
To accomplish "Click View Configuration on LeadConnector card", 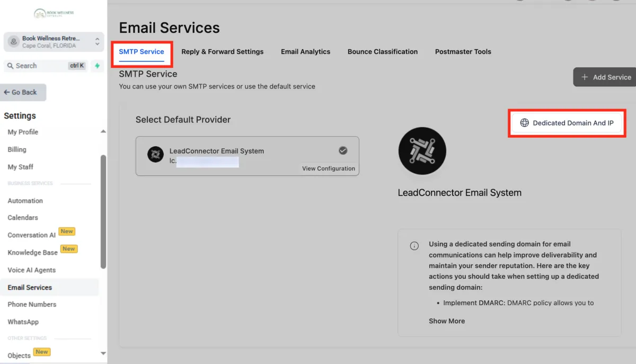I will (x=329, y=168).
